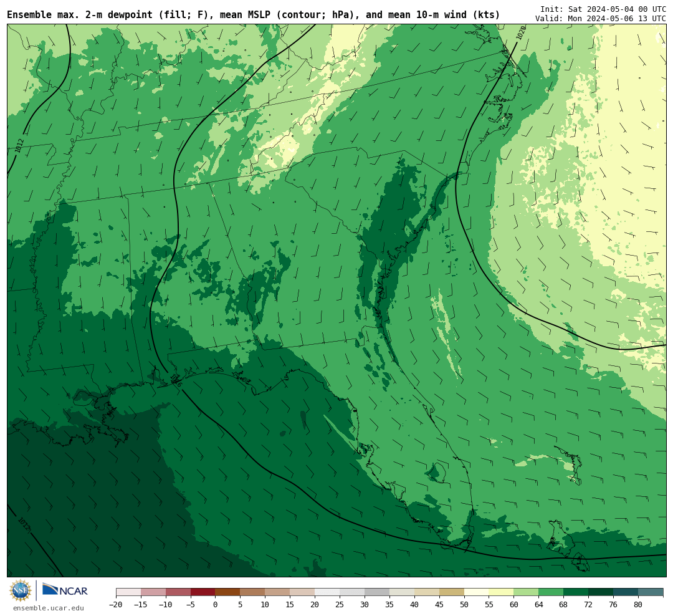Open the ensemble.ucar.edu link text
Image resolution: width=673 pixels, height=616 pixels.
(49, 609)
